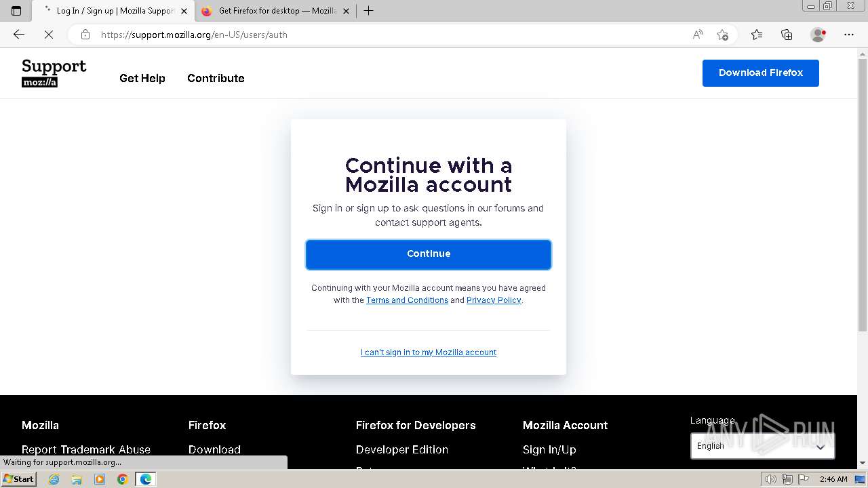The height and width of the screenshot is (488, 868).
Task: Click the 2:46 AM system clock
Action: click(833, 479)
